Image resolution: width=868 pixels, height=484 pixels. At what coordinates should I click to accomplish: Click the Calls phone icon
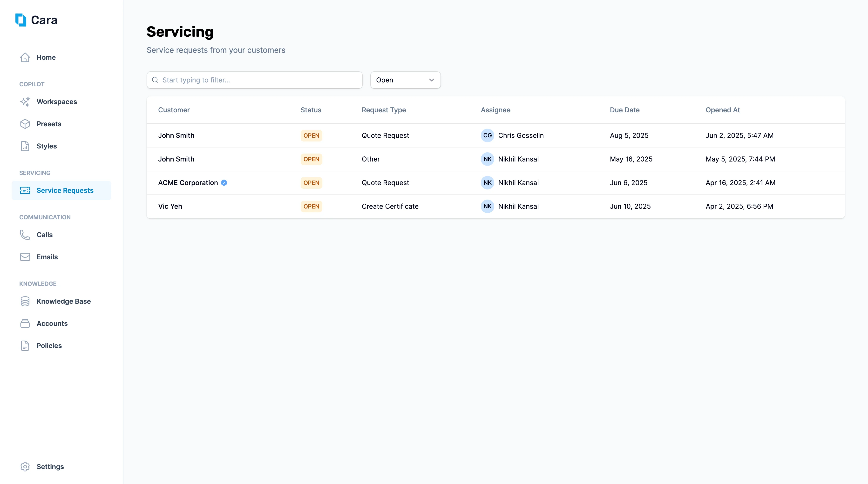click(25, 235)
